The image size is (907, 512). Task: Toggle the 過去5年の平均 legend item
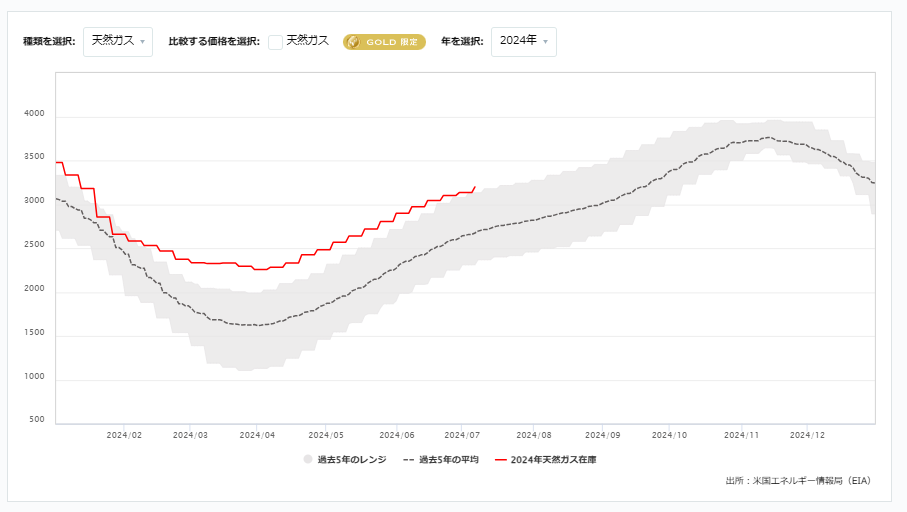pyautogui.click(x=441, y=459)
